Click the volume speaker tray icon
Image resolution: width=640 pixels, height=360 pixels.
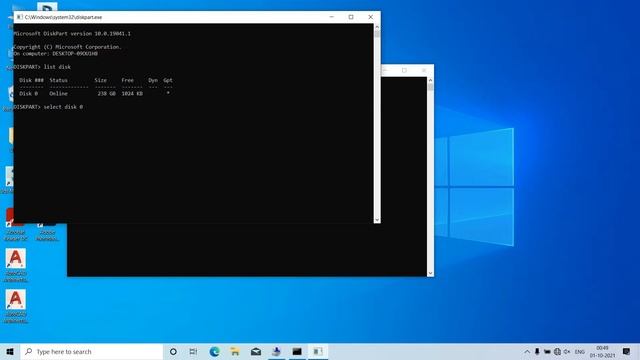pyautogui.click(x=567, y=351)
